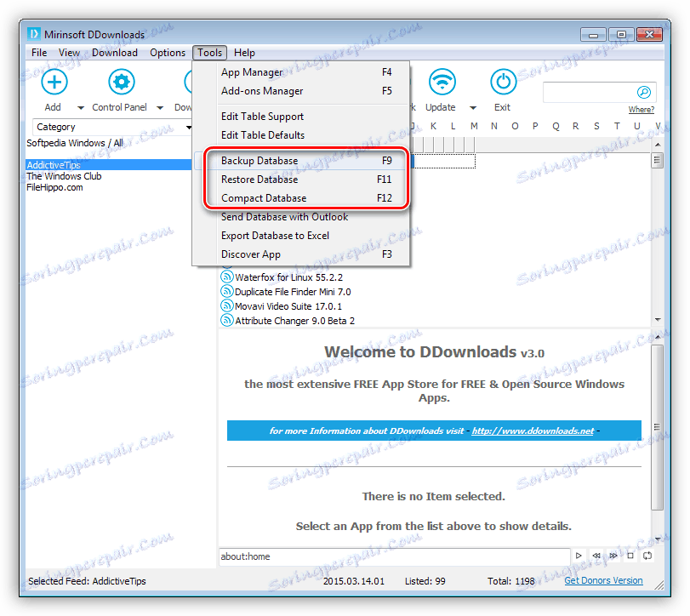Filter apps by letter K

click(433, 126)
